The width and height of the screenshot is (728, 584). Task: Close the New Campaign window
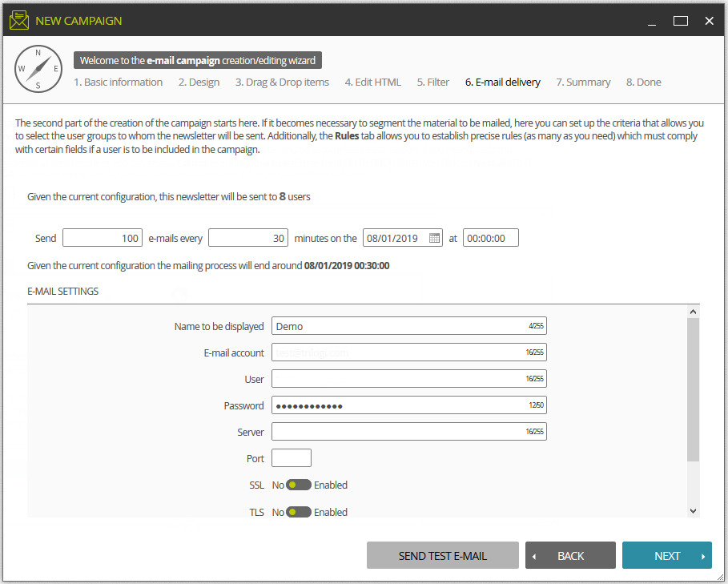[709, 21]
